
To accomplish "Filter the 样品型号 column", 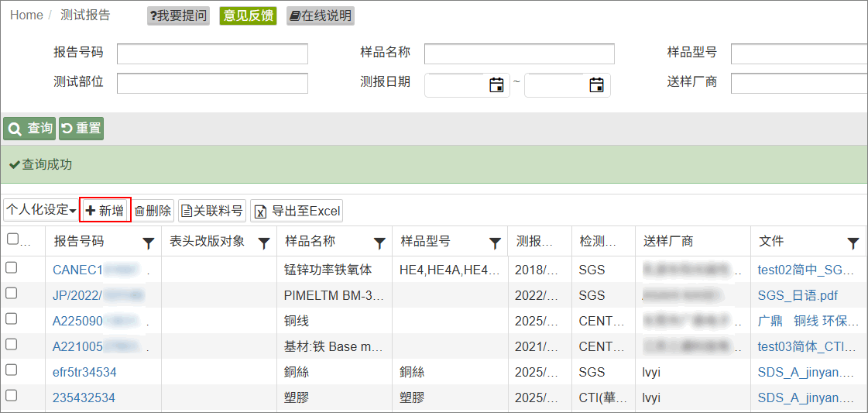I will [495, 242].
